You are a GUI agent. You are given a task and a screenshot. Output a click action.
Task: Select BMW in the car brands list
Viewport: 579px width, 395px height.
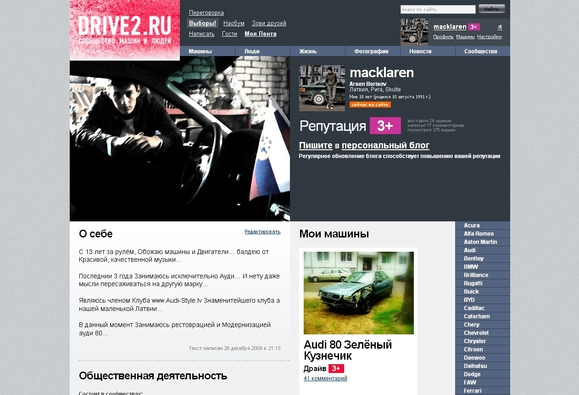471,267
